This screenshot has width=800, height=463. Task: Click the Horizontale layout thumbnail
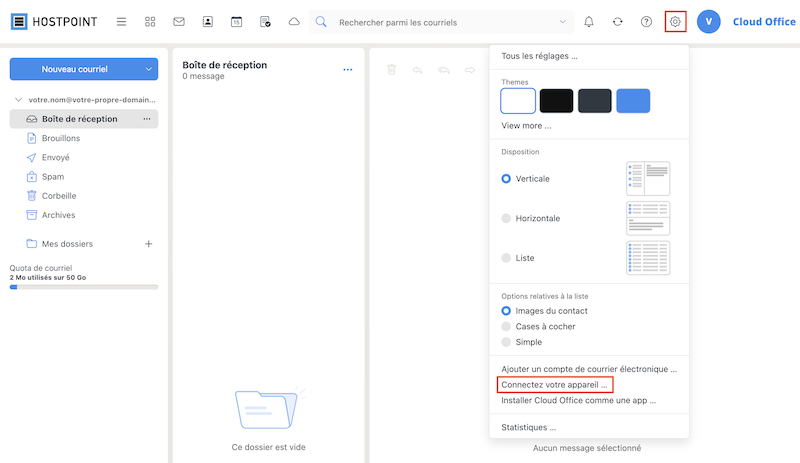tap(648, 218)
